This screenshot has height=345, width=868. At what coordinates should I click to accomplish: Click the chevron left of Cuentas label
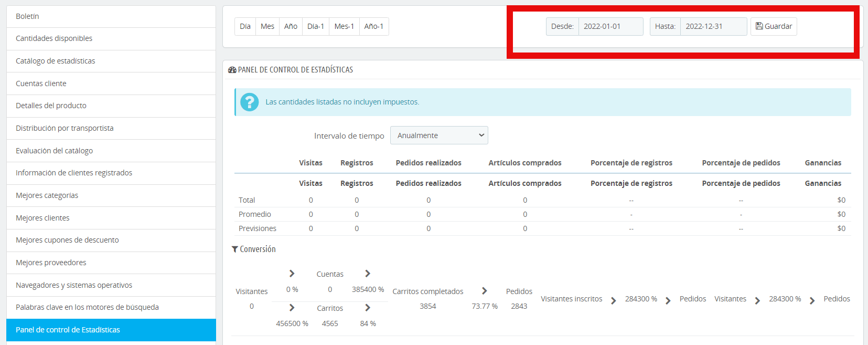point(292,274)
